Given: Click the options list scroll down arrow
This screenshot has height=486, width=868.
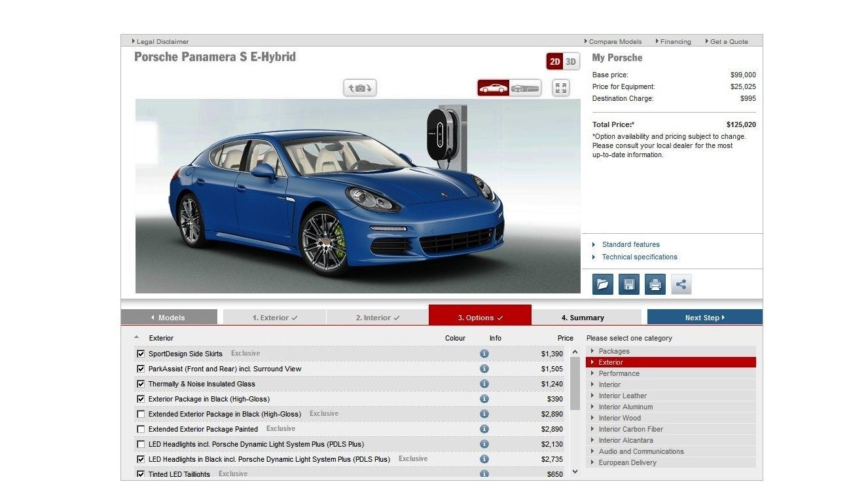Looking at the screenshot, I should click(x=575, y=472).
